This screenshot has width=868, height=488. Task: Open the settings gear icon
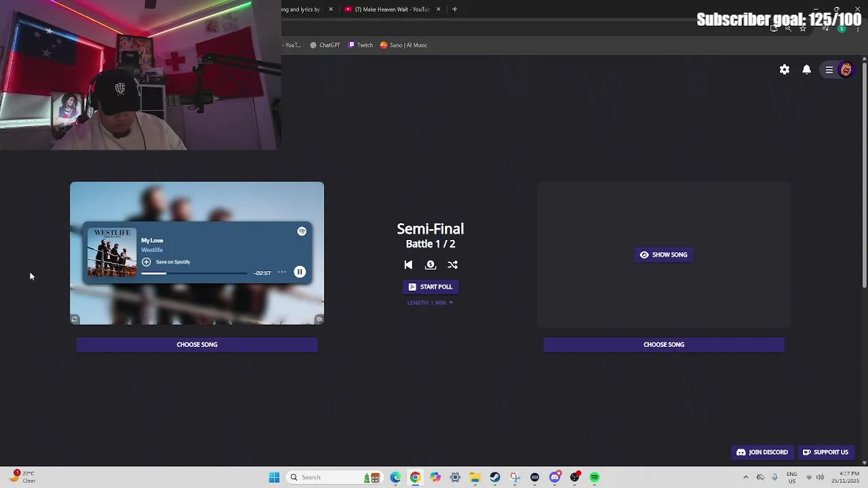click(x=785, y=70)
